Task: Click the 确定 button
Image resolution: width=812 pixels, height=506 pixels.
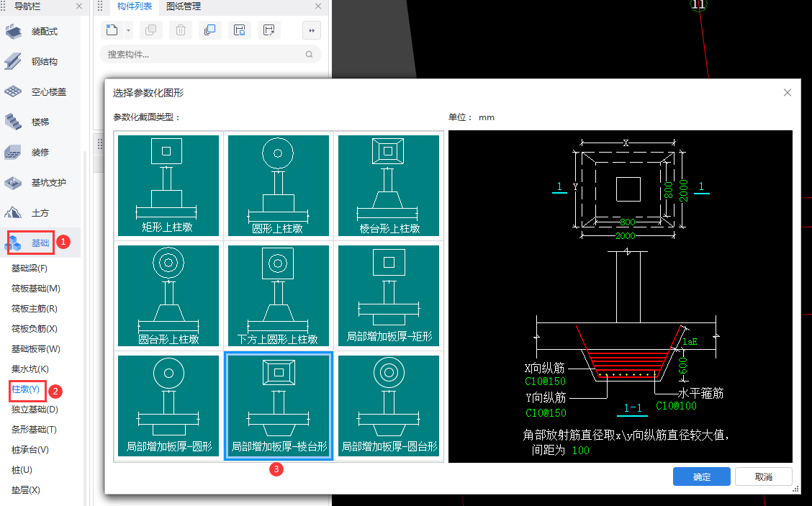Action: (702, 476)
